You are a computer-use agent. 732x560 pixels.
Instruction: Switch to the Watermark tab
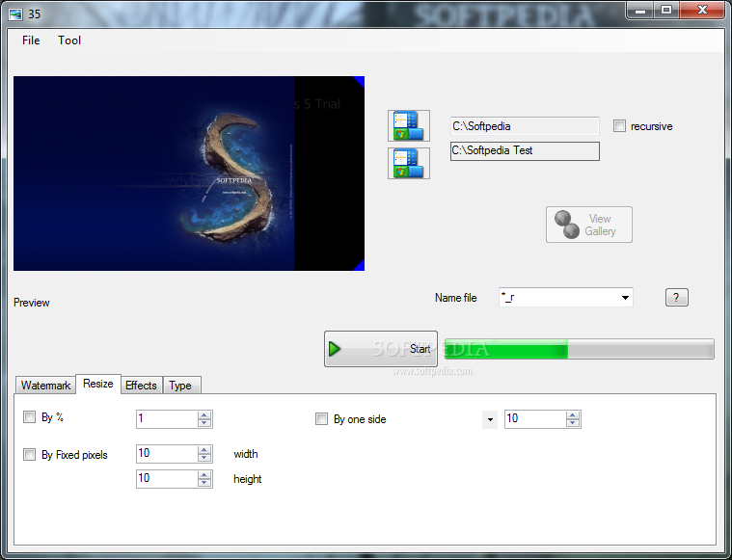pos(45,386)
